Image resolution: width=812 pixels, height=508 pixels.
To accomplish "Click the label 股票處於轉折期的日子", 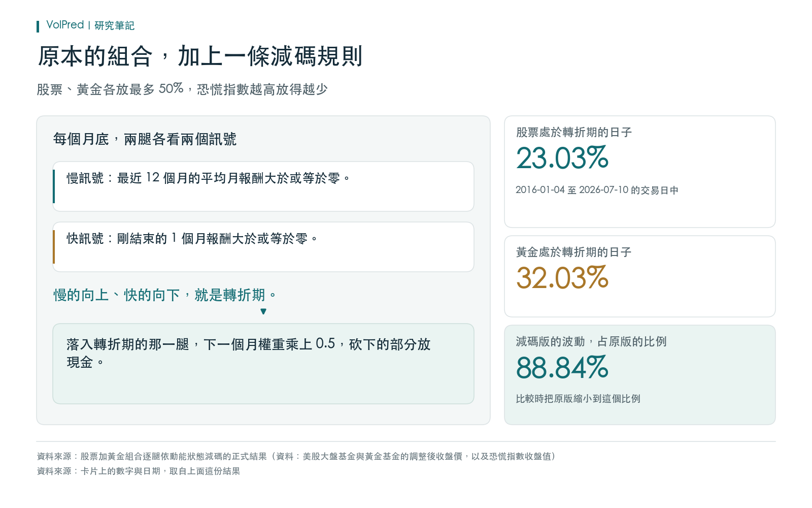I will (574, 133).
